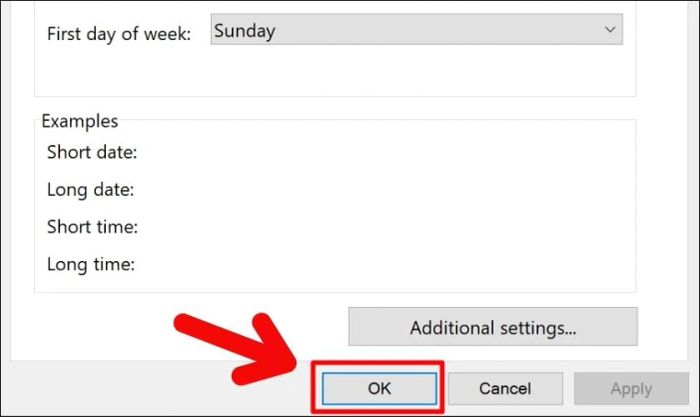
Task: Click the "Short time:" label
Action: coord(92,227)
